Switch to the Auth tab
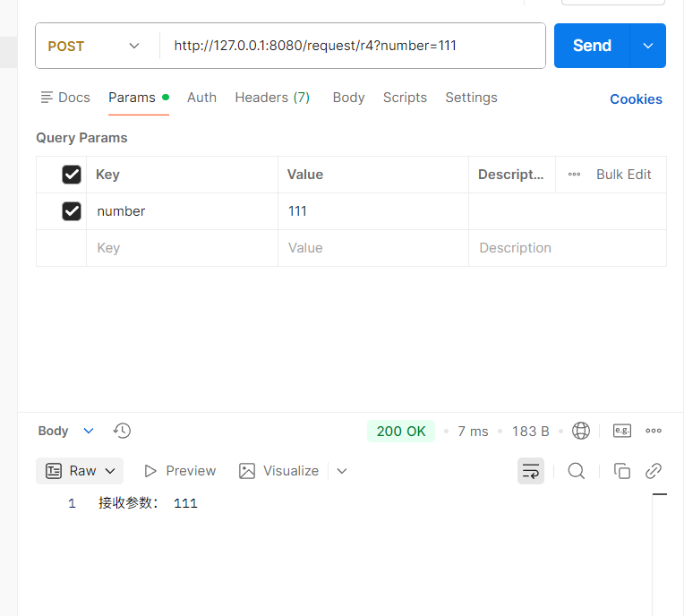 point(201,98)
